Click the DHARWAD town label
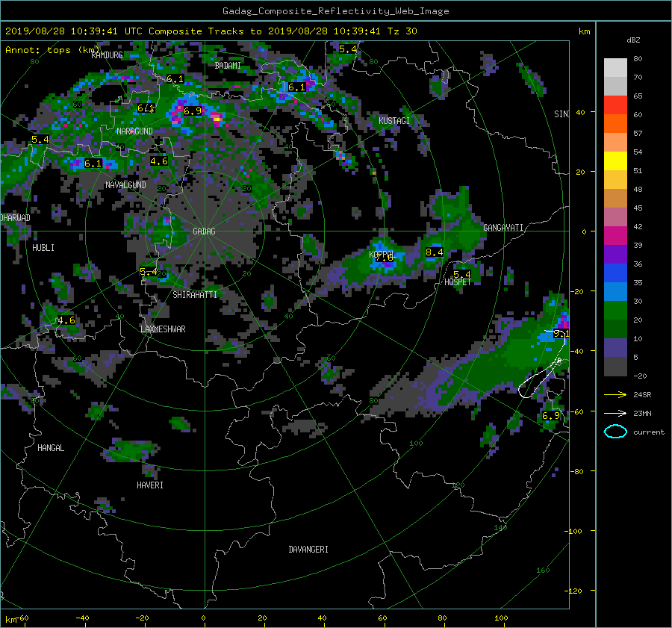Image resolution: width=672 pixels, height=628 pixels. tap(16, 218)
